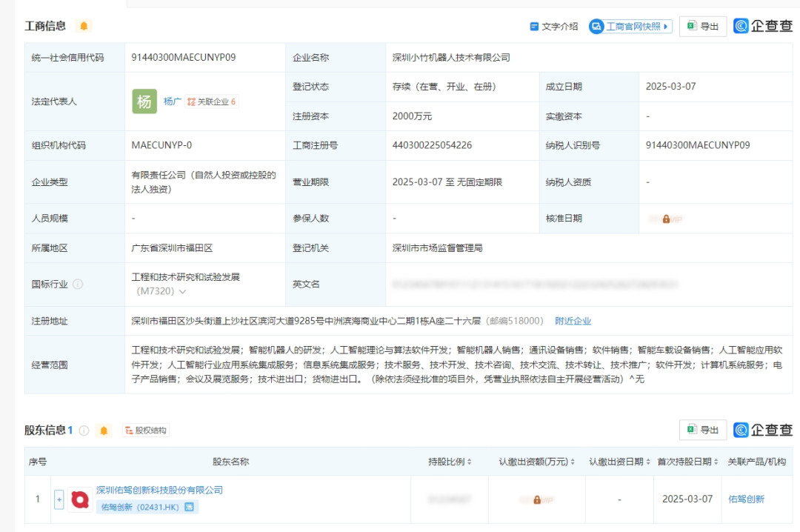
Task: Select credit code 91440300MAECUNYP09 value
Action: click(x=184, y=58)
